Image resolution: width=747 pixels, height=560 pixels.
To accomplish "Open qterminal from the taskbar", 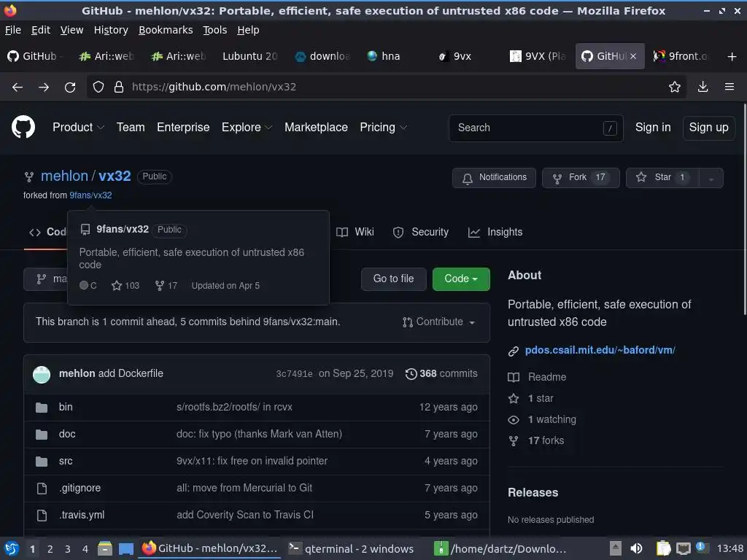I will click(351, 548).
